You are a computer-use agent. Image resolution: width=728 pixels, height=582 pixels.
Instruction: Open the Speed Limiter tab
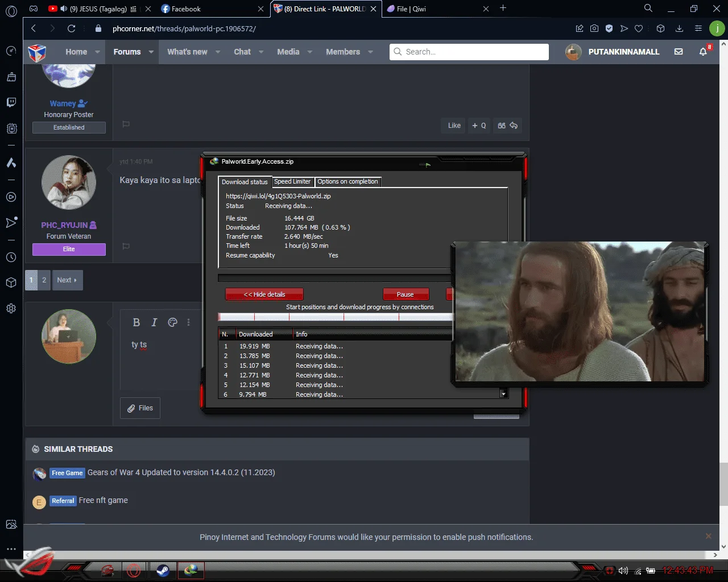click(x=292, y=181)
